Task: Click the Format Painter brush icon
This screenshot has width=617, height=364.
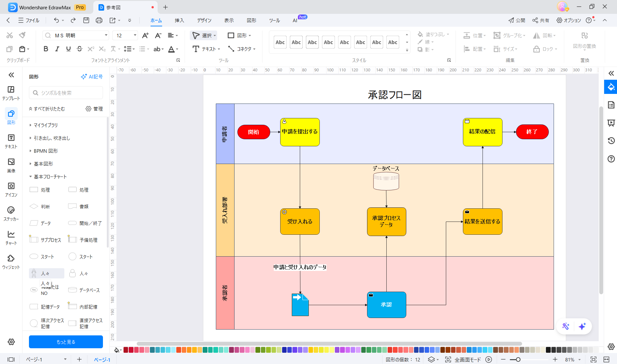Action: tap(22, 35)
